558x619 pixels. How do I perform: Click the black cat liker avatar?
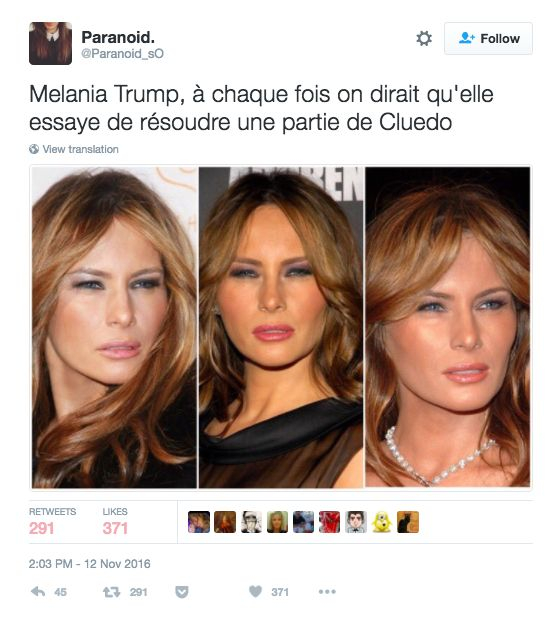(x=408, y=522)
